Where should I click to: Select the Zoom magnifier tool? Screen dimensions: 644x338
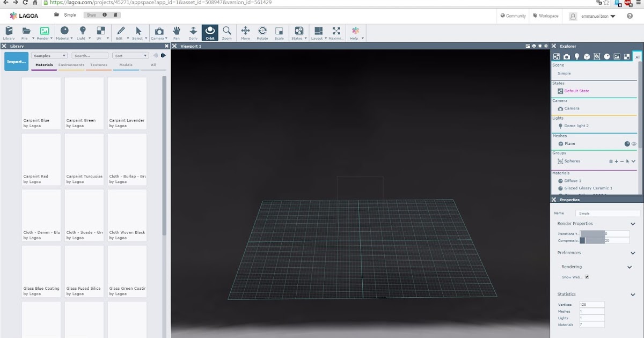coord(226,33)
